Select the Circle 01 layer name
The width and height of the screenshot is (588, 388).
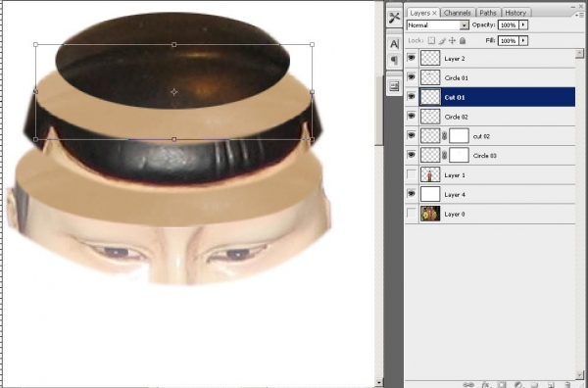(457, 78)
